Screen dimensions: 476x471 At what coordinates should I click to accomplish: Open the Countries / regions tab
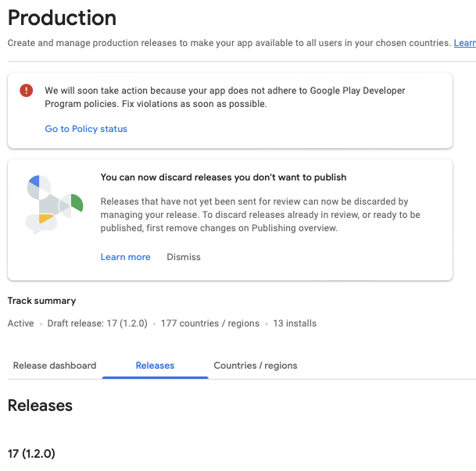(x=256, y=366)
